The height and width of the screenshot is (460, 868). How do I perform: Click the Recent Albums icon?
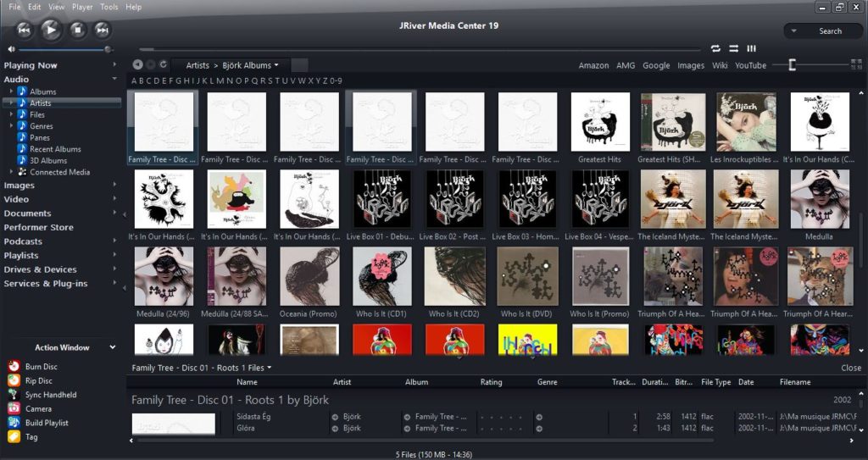click(21, 149)
